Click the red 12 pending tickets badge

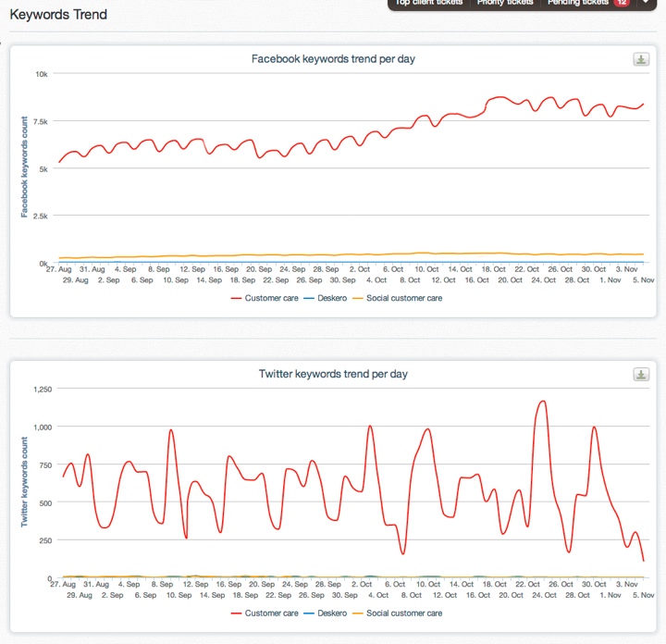point(622,3)
